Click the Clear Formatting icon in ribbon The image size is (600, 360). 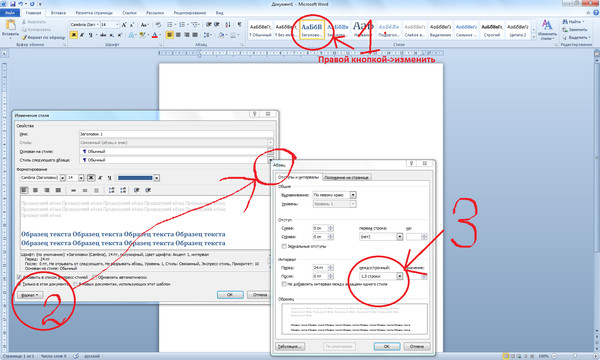tap(158, 24)
